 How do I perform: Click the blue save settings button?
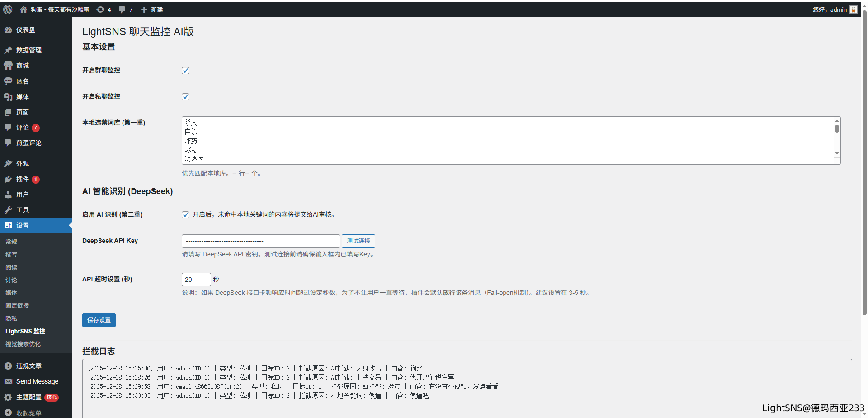click(x=99, y=320)
